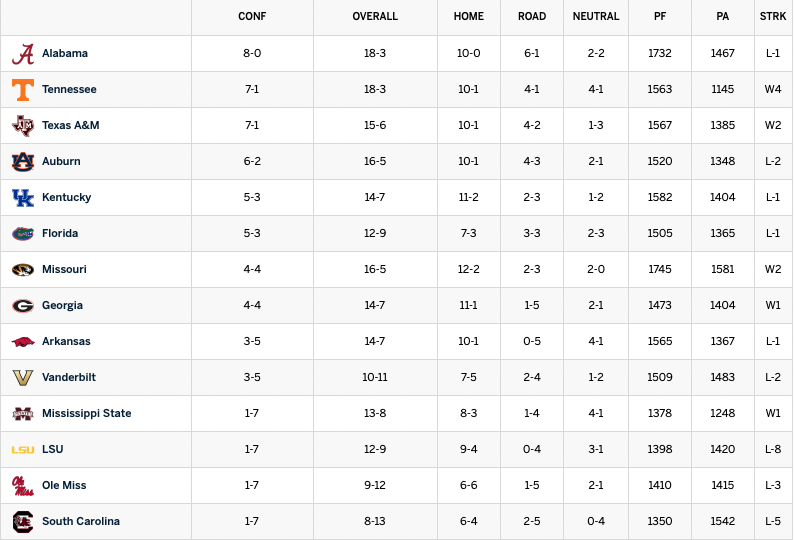
Task: Click the Kentucky UK logo
Action: coord(23,198)
